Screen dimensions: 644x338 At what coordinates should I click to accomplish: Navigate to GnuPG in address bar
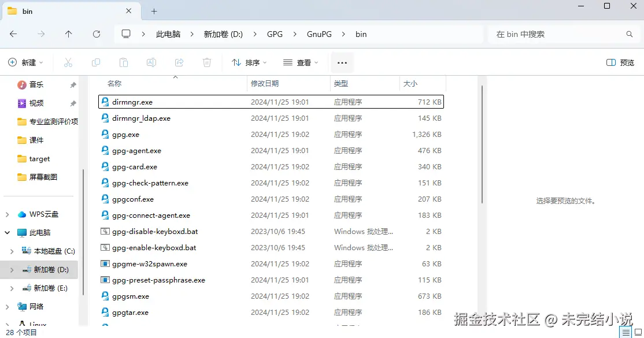click(319, 34)
